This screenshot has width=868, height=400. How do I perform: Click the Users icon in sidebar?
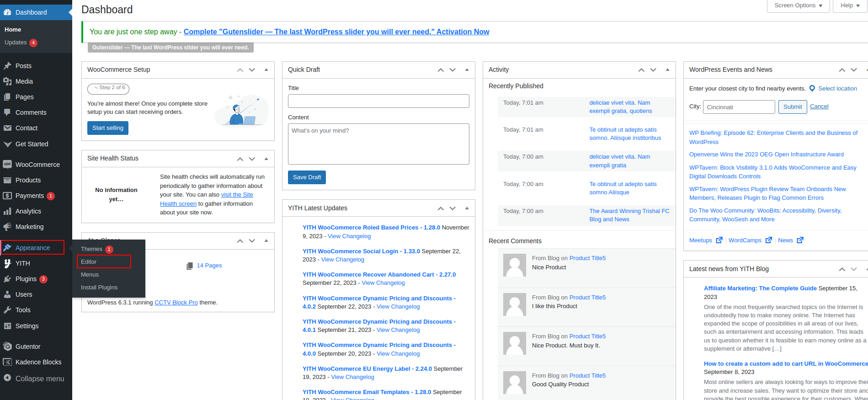[x=7, y=294]
